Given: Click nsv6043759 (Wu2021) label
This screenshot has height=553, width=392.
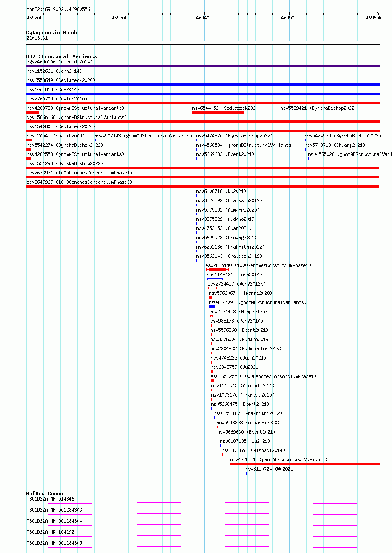Looking at the screenshot, I should (236, 367).
